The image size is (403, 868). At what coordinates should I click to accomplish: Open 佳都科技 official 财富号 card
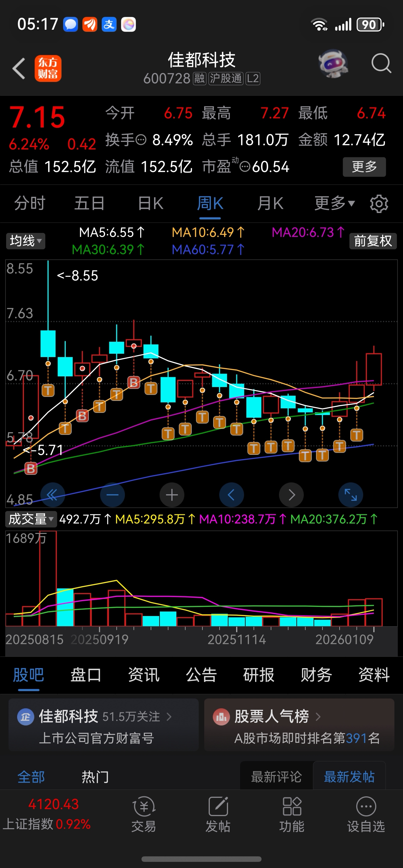[x=104, y=725]
